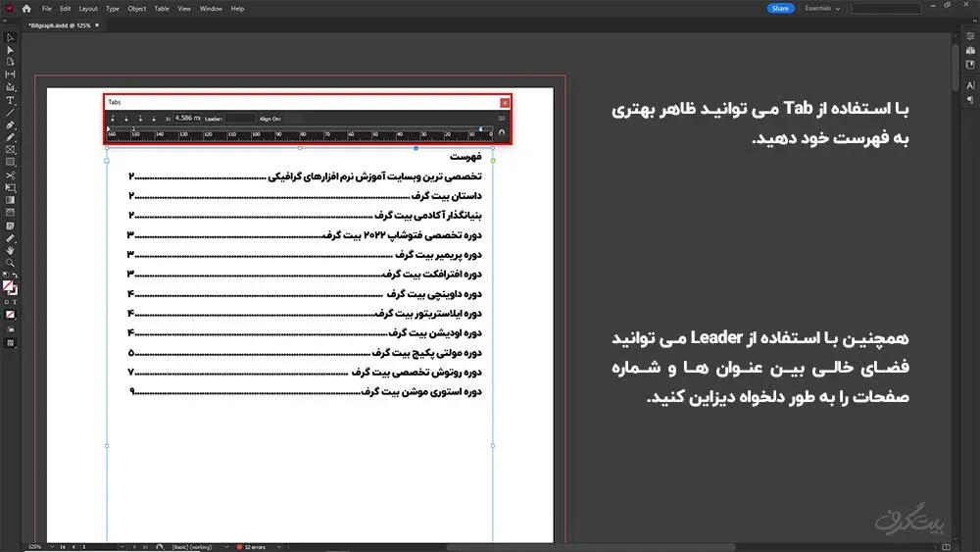980x552 pixels.
Task: Open the Help menu
Action: pyautogui.click(x=237, y=9)
